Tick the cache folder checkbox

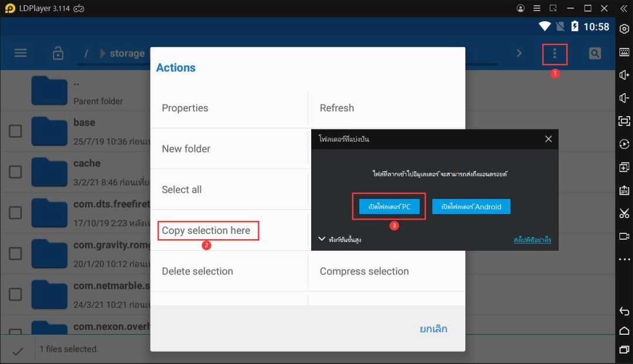pos(16,172)
